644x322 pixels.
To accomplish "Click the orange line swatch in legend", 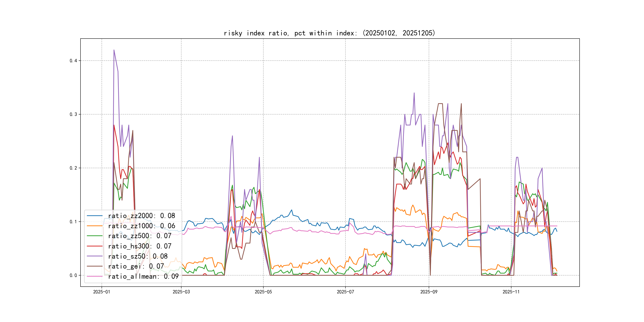I will point(94,226).
